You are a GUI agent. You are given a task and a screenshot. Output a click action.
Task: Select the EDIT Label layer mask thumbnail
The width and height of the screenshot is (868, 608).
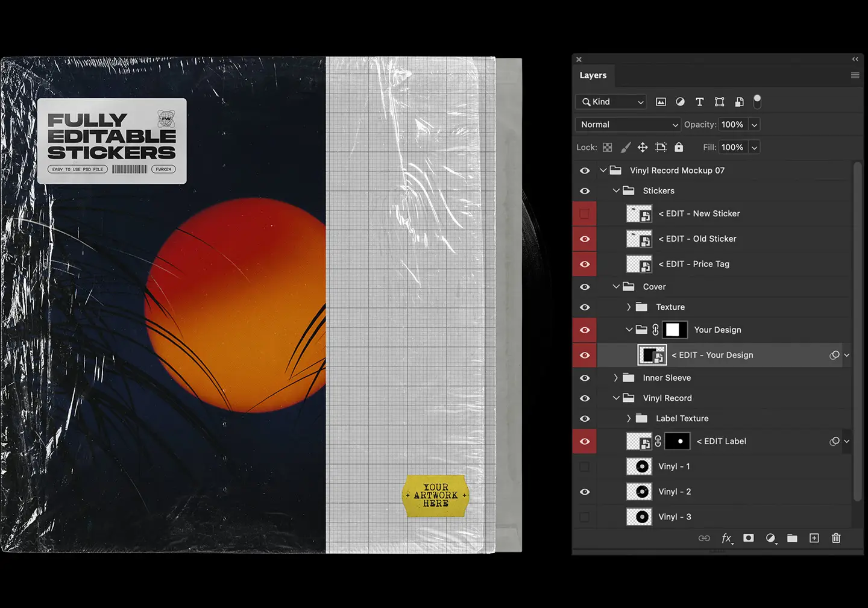click(677, 441)
